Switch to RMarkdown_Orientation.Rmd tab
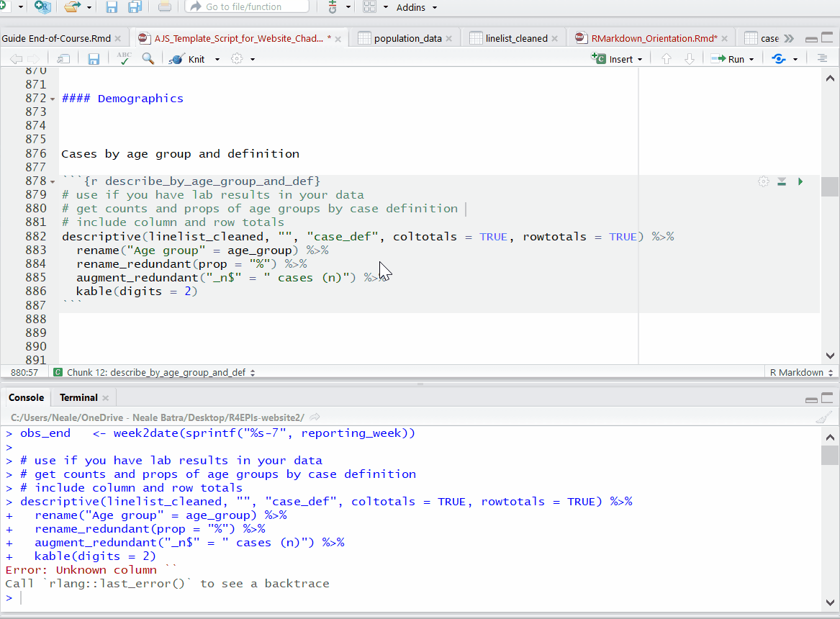Image resolution: width=840 pixels, height=619 pixels. [654, 39]
